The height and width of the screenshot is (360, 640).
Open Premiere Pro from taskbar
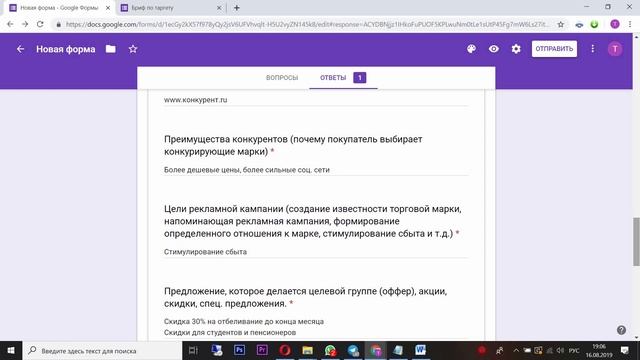click(x=262, y=350)
